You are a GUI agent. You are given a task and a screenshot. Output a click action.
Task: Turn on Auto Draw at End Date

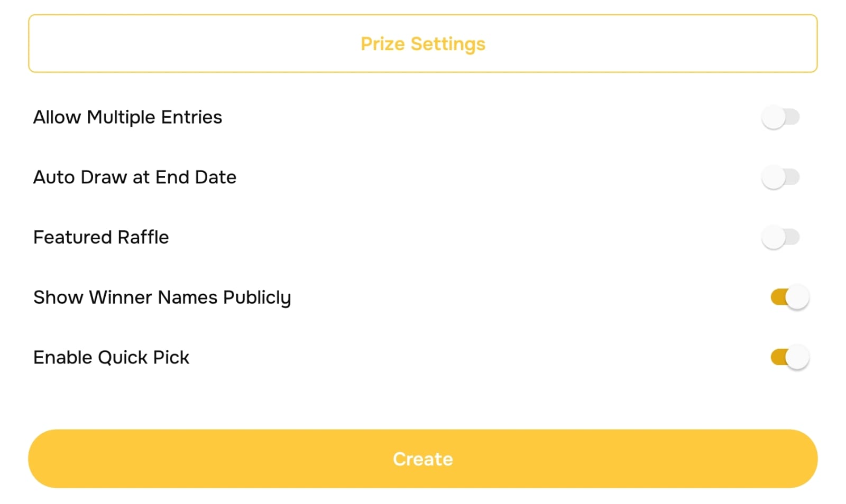[x=780, y=178]
